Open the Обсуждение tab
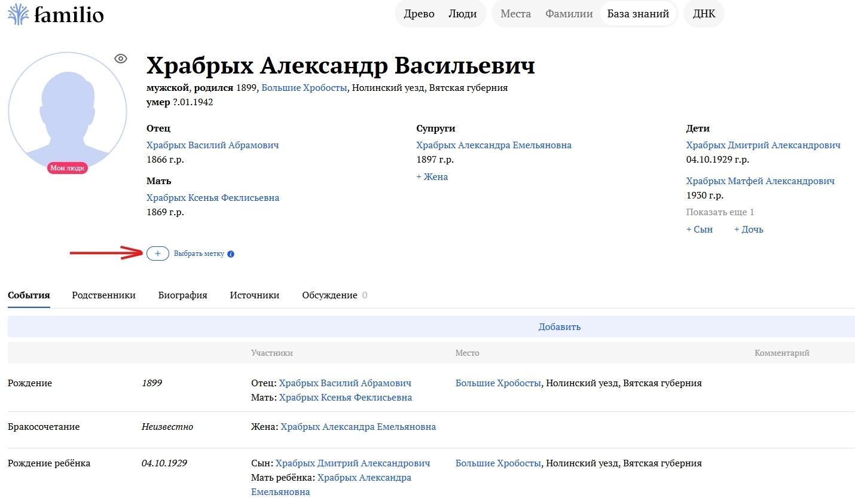 (x=329, y=295)
